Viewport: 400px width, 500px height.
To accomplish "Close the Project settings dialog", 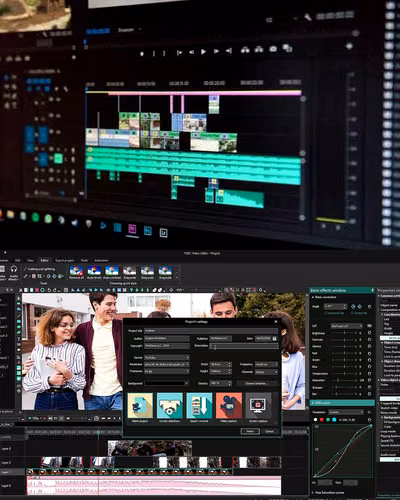I will pyautogui.click(x=276, y=322).
